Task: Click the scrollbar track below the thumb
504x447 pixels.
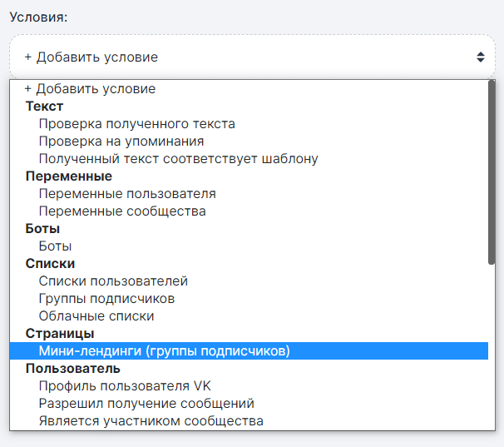Action: tap(492, 350)
